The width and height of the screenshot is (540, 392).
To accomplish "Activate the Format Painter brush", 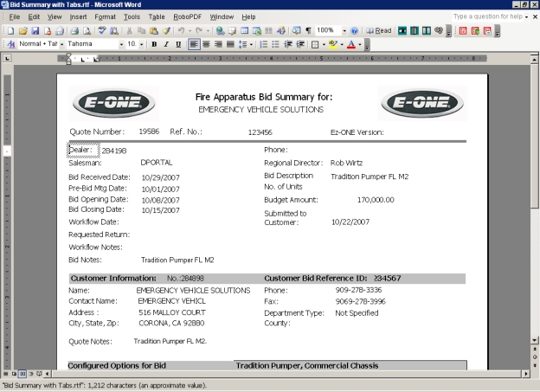I will (x=166, y=31).
